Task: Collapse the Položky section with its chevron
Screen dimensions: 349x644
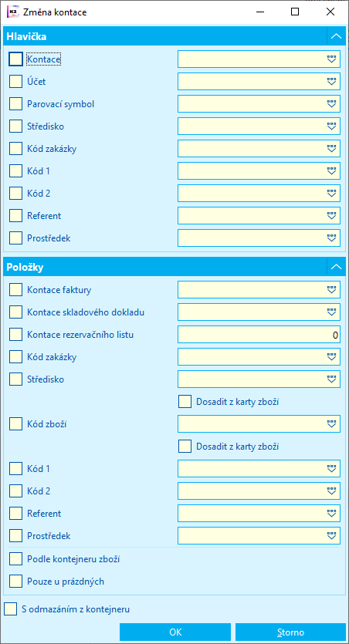Action: pos(336,267)
